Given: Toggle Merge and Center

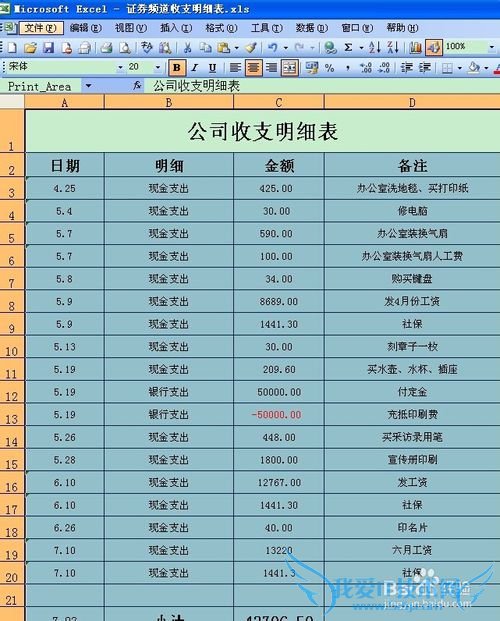Looking at the screenshot, I should click(x=290, y=68).
